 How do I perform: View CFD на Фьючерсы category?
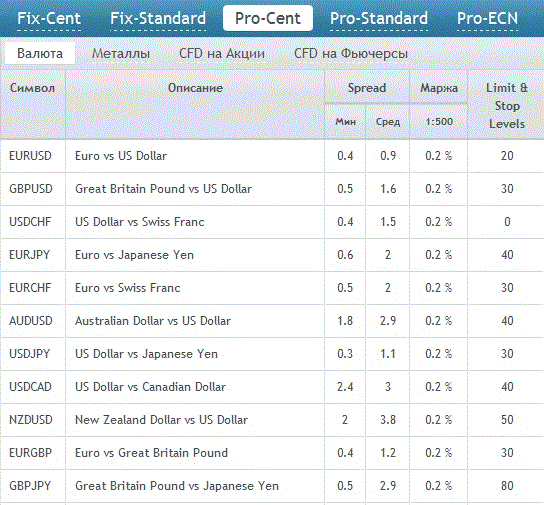click(x=351, y=54)
